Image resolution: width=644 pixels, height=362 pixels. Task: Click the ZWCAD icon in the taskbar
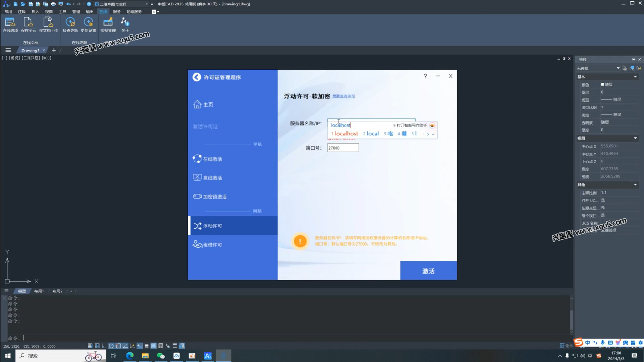[x=208, y=356]
